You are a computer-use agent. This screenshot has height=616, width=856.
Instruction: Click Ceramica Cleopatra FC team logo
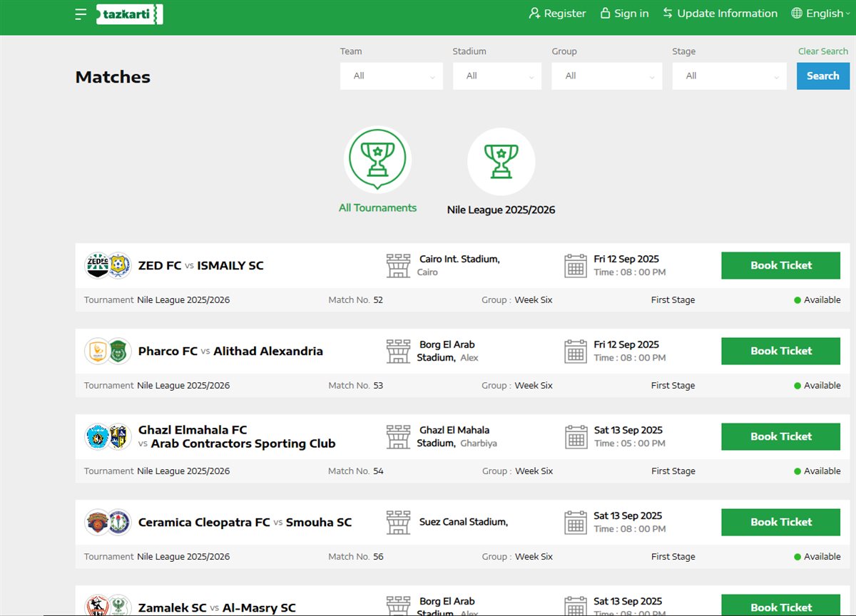(x=97, y=522)
